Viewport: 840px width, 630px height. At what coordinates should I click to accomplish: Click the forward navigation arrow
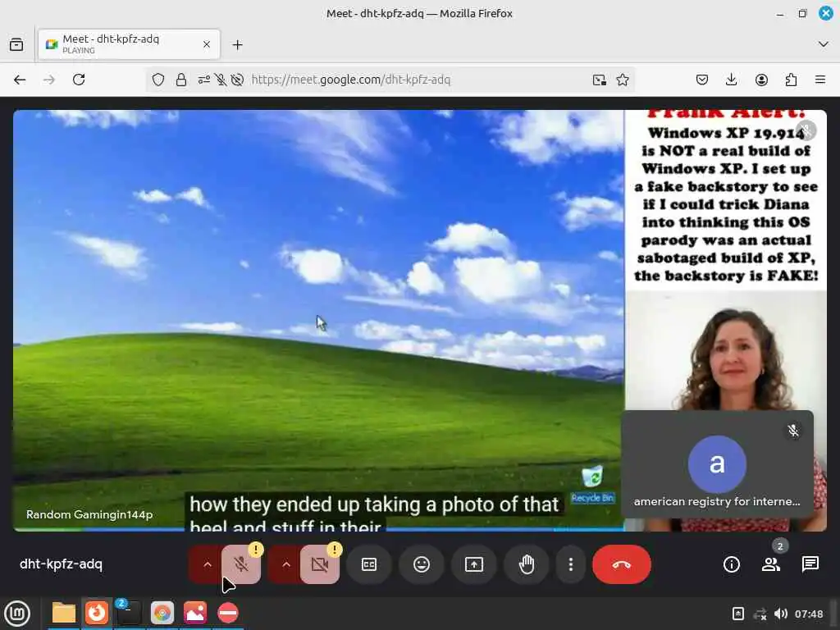tap(48, 80)
